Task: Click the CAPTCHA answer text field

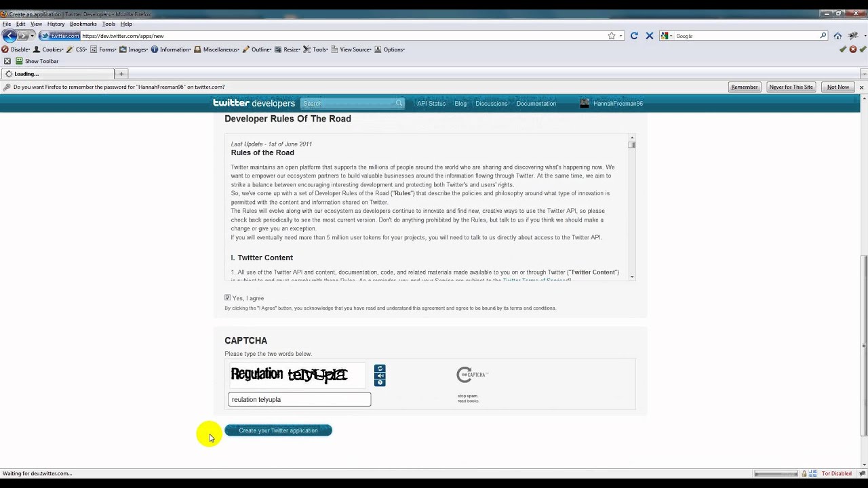Action: click(x=300, y=399)
